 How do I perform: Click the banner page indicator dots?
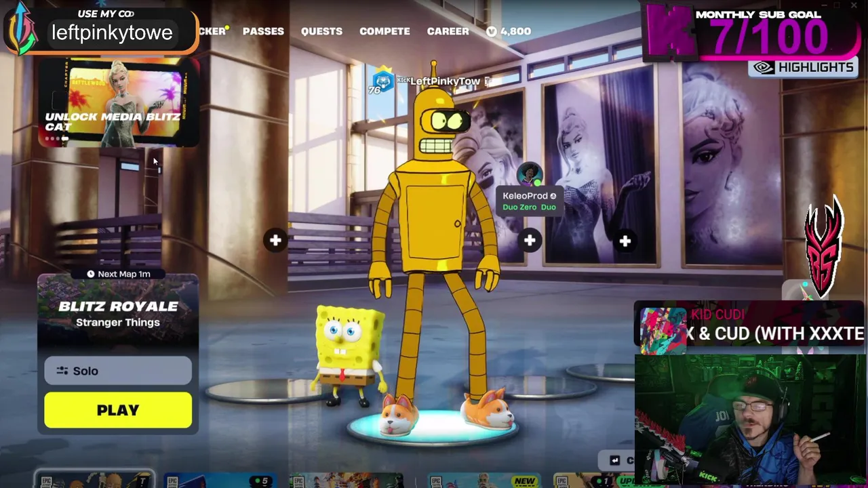click(57, 139)
